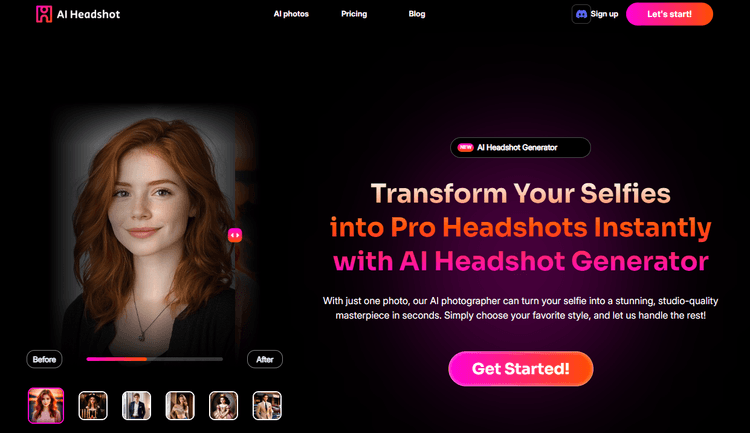Choose the girl in pink gown style

223,405
